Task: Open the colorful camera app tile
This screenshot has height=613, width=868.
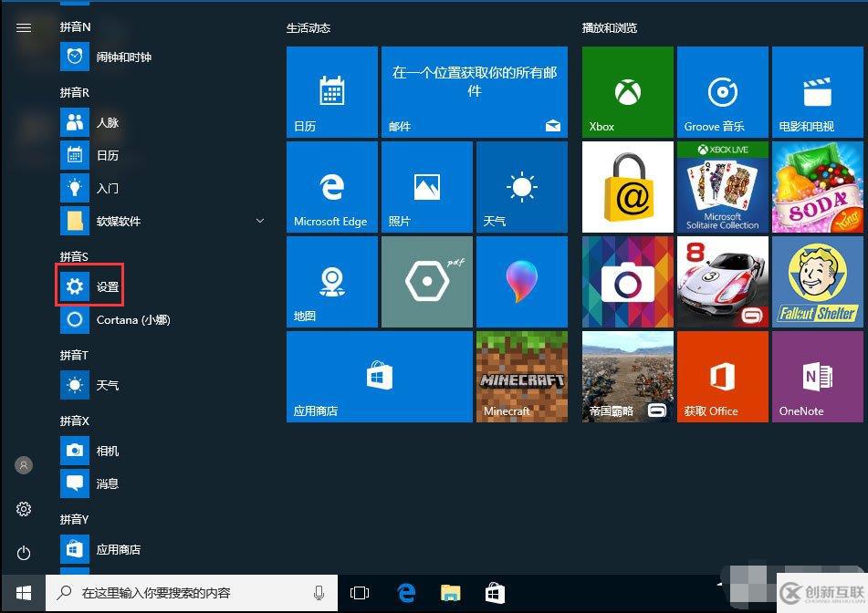Action: (628, 282)
